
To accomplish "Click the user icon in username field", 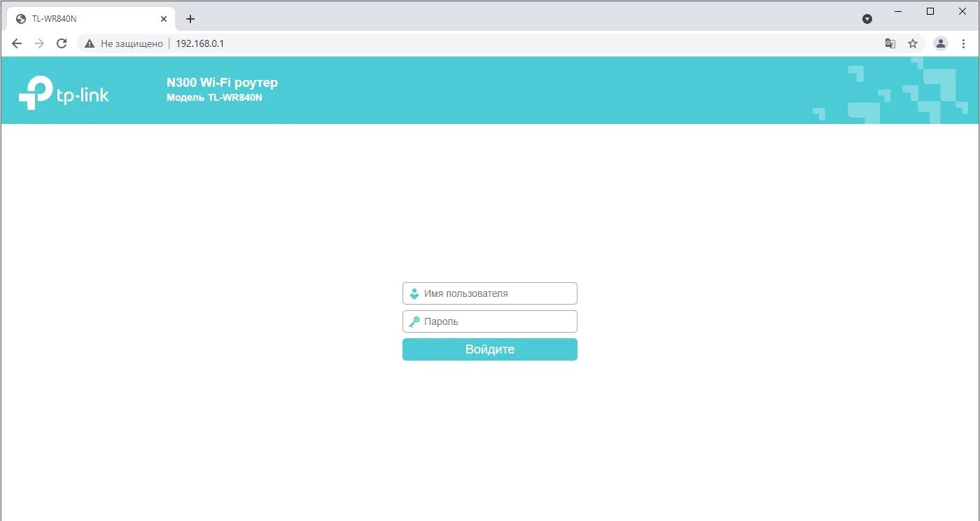I will 414,293.
